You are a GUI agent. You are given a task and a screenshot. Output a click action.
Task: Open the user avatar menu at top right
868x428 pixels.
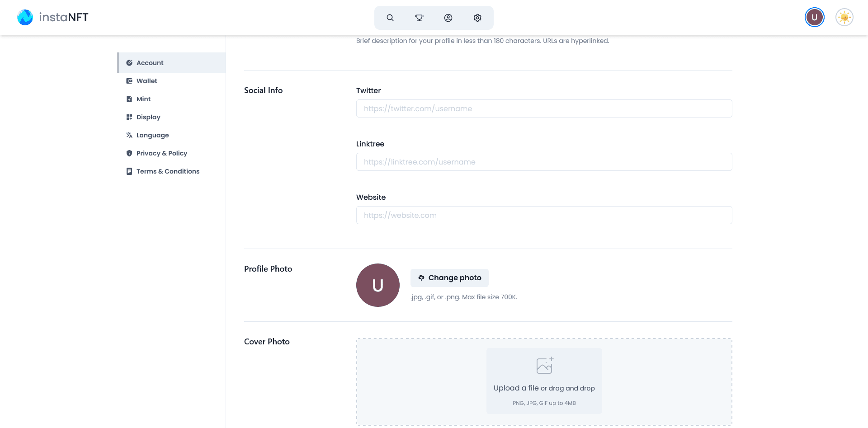click(814, 18)
